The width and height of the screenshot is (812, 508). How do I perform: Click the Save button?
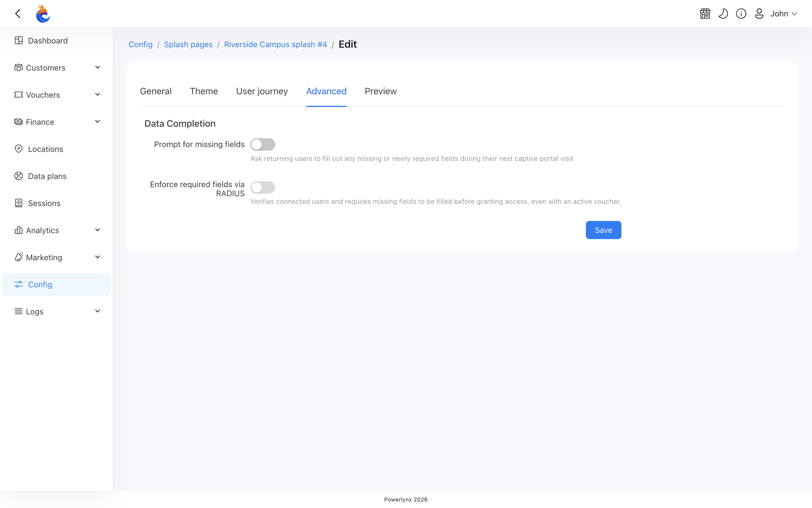click(603, 230)
